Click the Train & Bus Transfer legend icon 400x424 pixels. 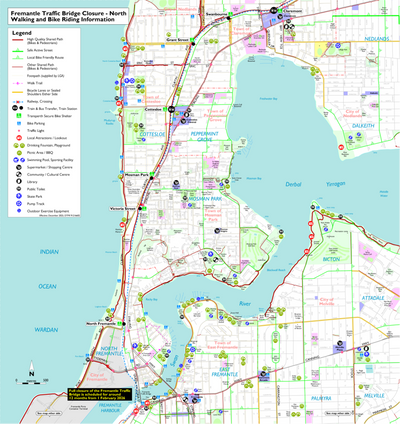point(15,108)
